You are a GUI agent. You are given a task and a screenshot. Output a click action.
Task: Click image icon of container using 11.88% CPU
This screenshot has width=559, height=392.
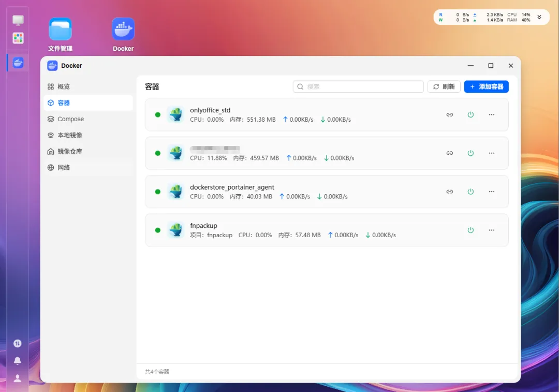point(176,153)
